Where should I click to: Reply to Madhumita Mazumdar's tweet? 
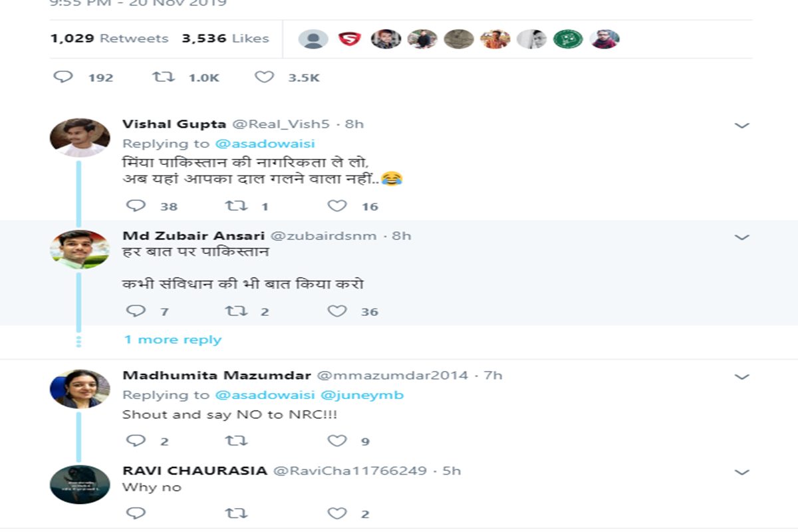tap(136, 440)
